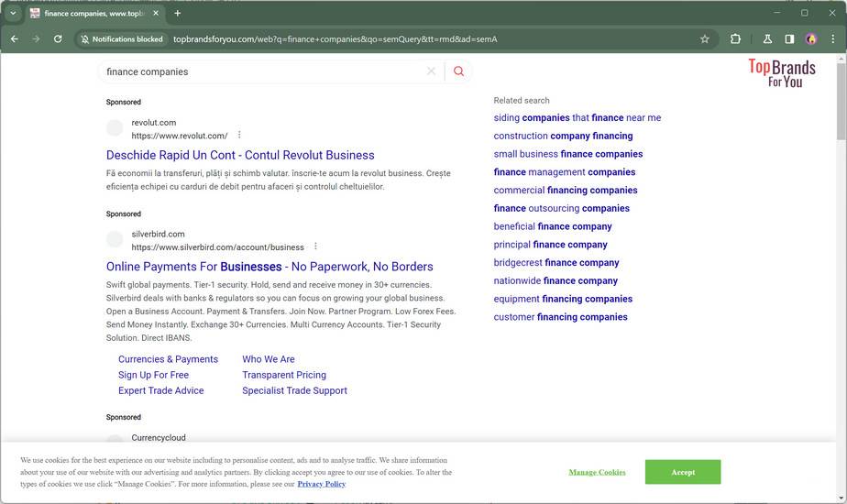Open a new browser tab
The image size is (847, 504).
178,14
